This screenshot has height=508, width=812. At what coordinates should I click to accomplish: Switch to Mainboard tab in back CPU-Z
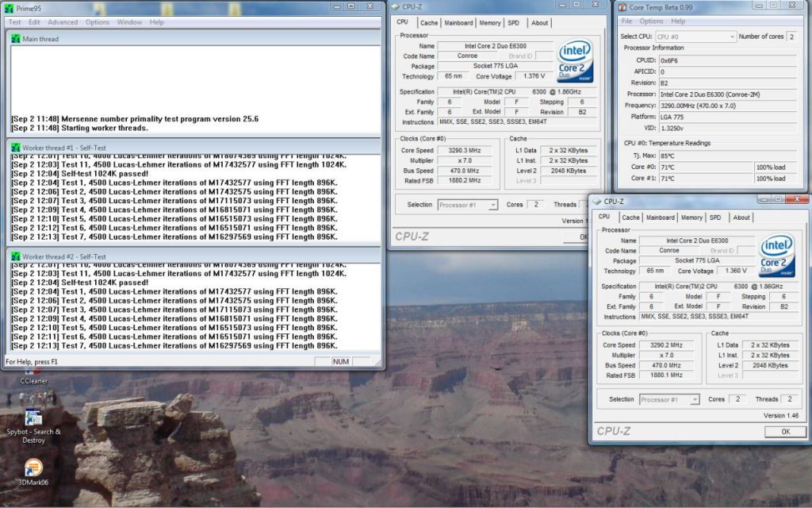pos(458,23)
